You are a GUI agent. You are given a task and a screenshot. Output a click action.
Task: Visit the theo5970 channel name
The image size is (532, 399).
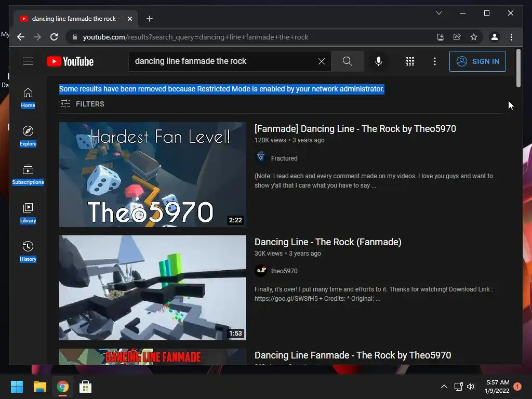click(x=284, y=271)
